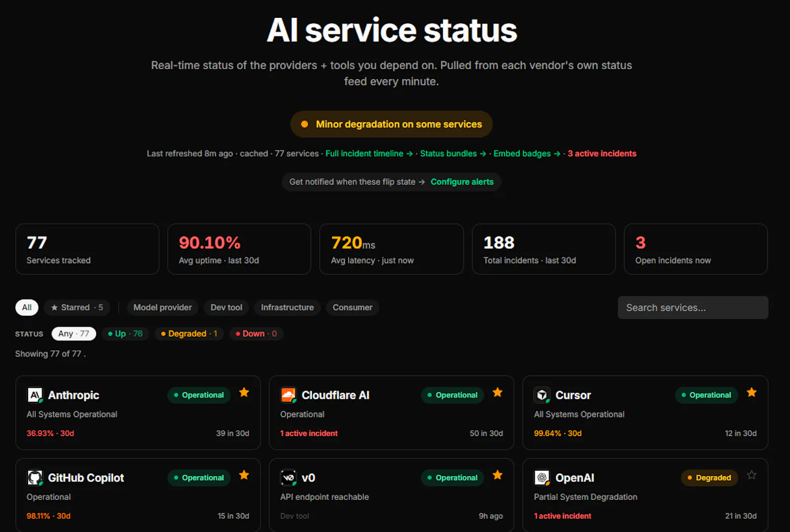Click the 3 active incidents link
This screenshot has width=790, height=532.
click(602, 153)
